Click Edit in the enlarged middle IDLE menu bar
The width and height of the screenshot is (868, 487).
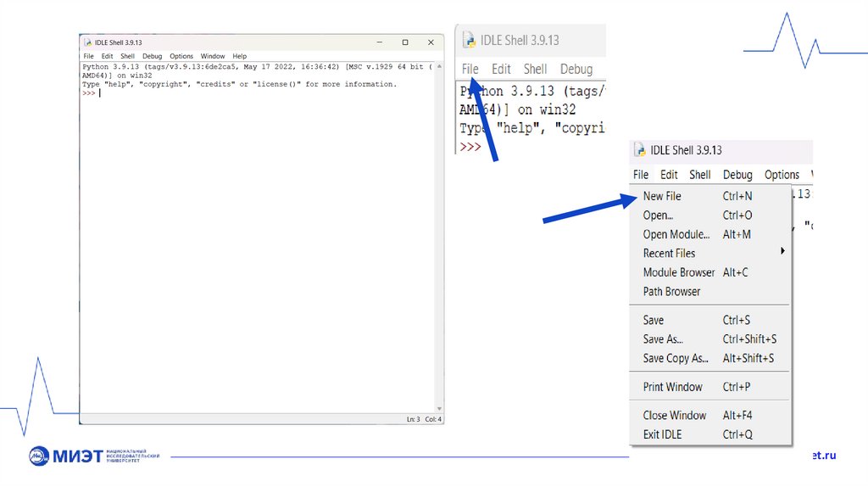point(501,69)
